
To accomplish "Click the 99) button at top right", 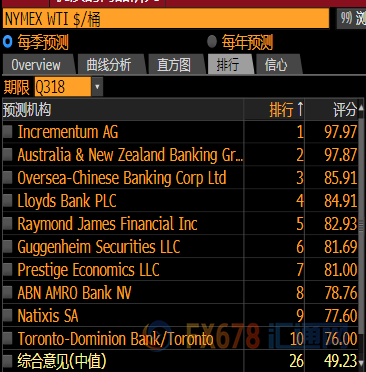I will (x=351, y=18).
